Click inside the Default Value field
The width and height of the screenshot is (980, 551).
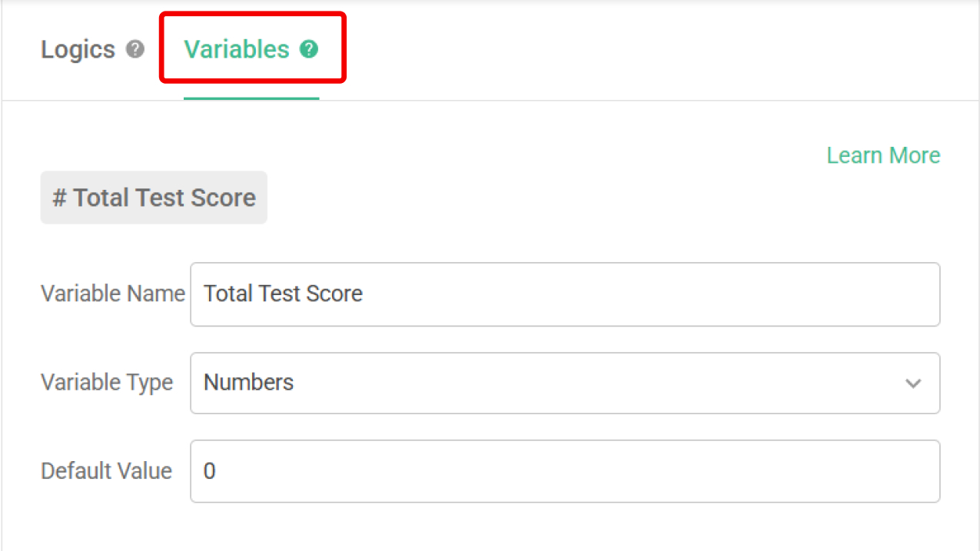[x=565, y=471]
